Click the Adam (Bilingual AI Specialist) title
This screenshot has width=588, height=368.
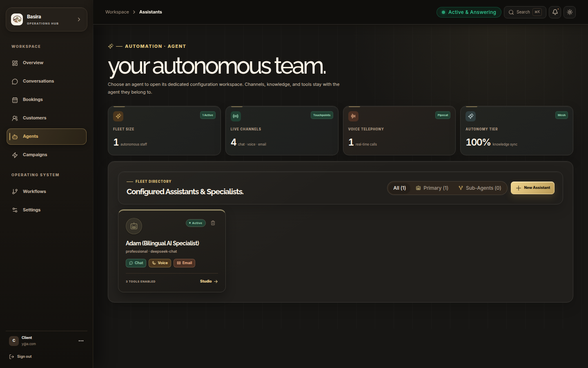[163, 243]
